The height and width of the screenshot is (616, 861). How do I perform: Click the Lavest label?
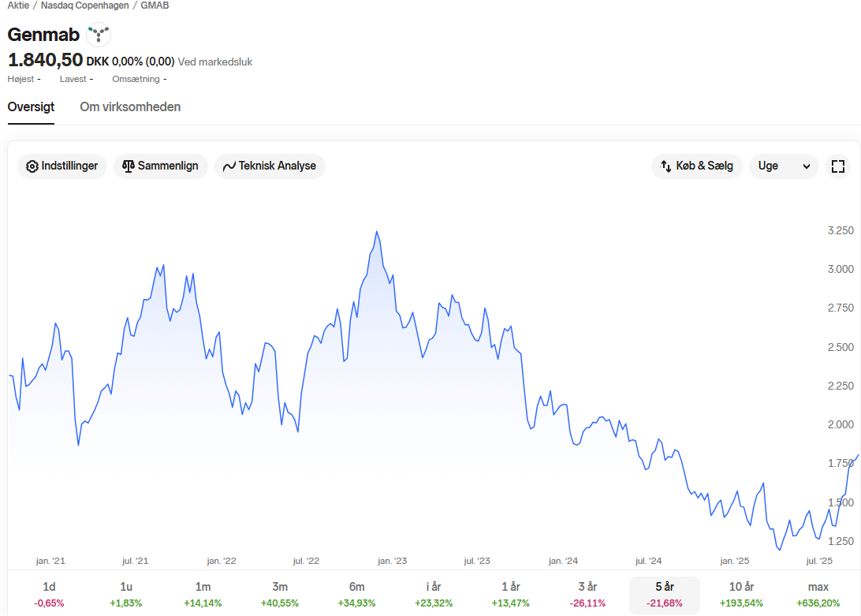pos(73,79)
